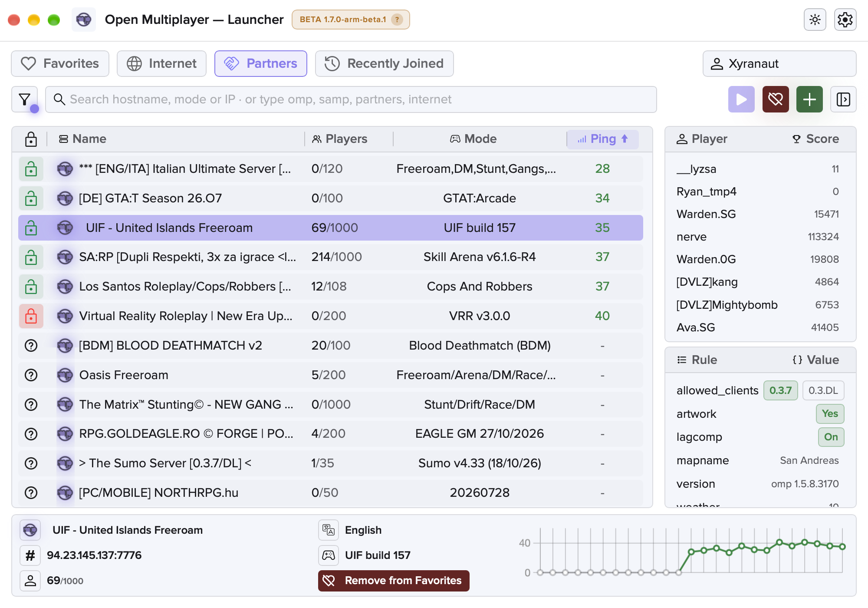Select The Sumo Server row
This screenshot has height=608, width=868.
coord(331,463)
